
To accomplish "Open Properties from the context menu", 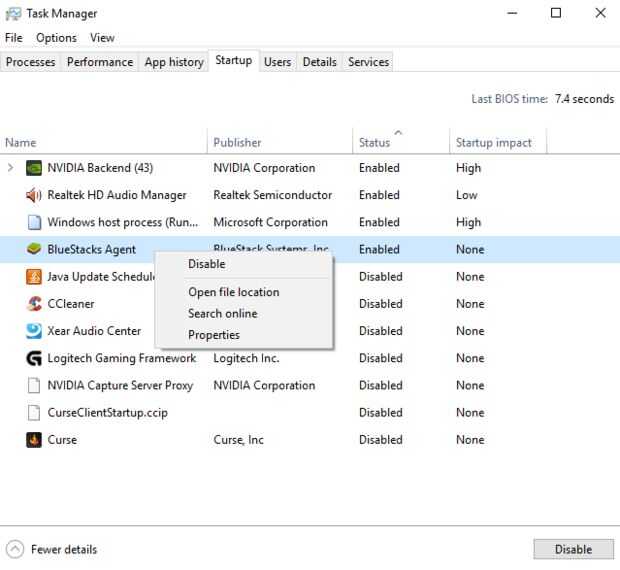I will click(x=214, y=335).
